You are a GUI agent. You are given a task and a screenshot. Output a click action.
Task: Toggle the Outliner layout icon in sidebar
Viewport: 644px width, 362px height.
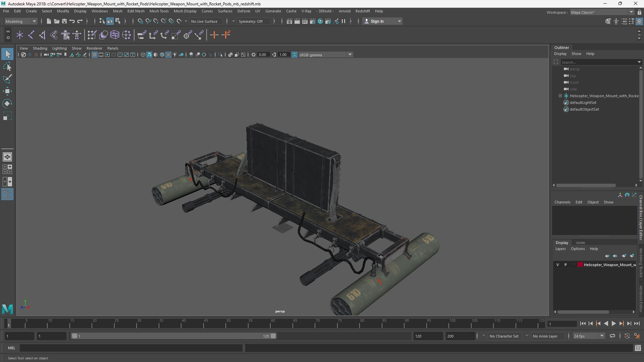[7, 194]
